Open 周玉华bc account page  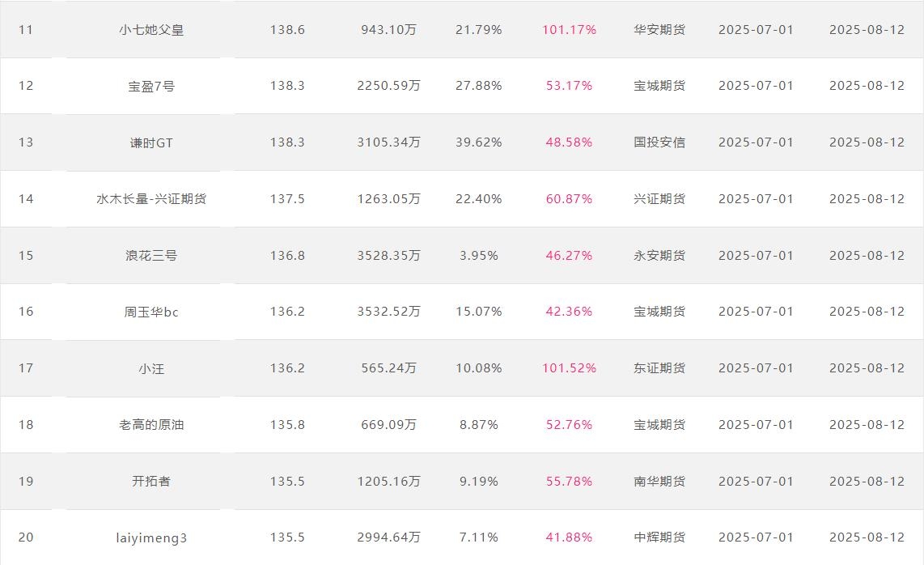pyautogui.click(x=151, y=312)
